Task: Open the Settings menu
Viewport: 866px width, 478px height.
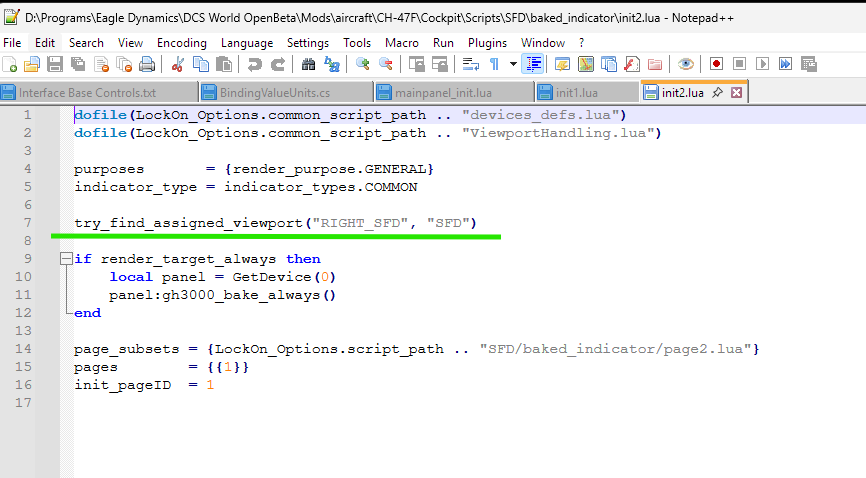Action: 308,43
